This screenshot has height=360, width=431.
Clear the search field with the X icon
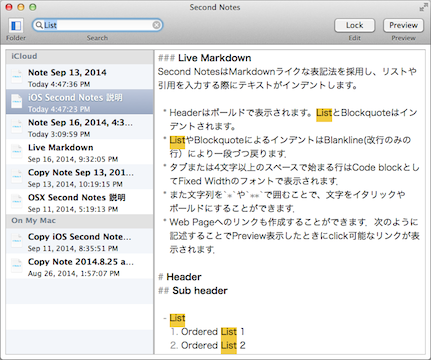click(x=156, y=25)
